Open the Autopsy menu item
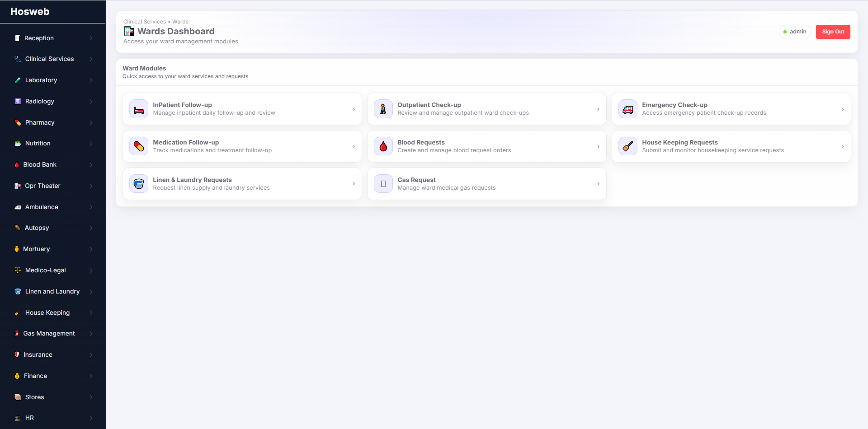This screenshot has width=868, height=429. (x=53, y=228)
